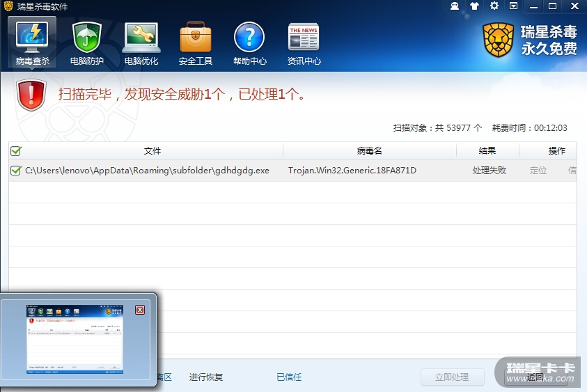Click the 处理失败 result cell
Image resolution: width=587 pixels, height=392 pixels.
click(490, 171)
